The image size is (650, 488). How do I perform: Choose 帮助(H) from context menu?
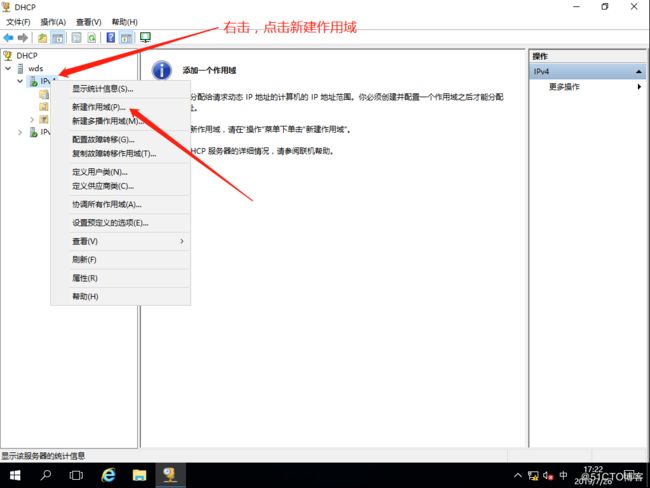pos(121,296)
